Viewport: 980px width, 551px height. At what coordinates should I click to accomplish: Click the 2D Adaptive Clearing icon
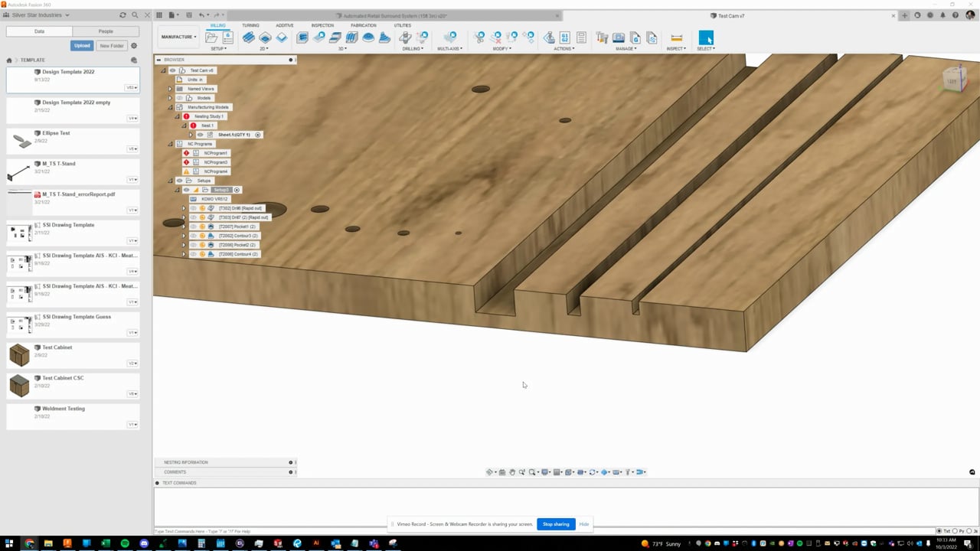249,37
